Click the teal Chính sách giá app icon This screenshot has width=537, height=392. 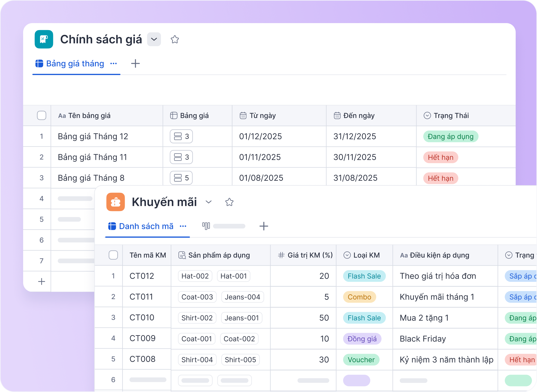click(x=44, y=39)
